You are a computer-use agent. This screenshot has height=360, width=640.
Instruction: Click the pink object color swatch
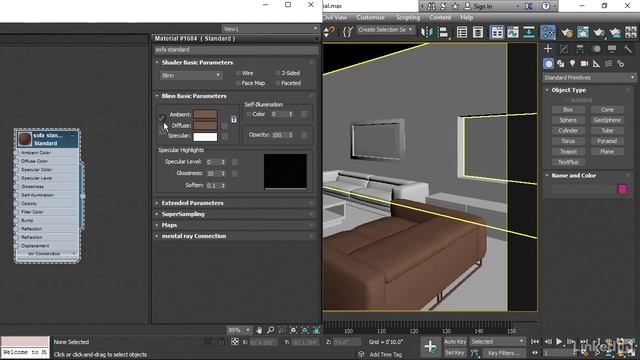pyautogui.click(x=622, y=189)
